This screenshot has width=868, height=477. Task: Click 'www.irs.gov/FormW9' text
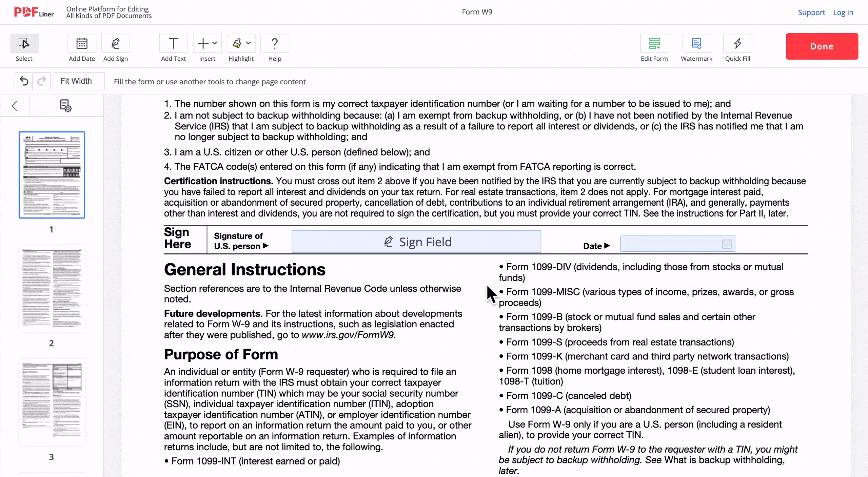coord(349,335)
